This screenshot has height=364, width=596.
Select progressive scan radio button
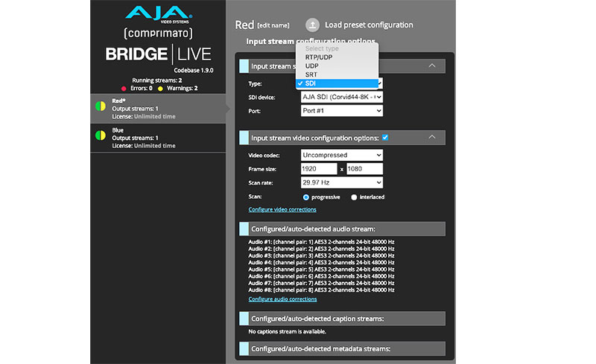[x=305, y=197]
